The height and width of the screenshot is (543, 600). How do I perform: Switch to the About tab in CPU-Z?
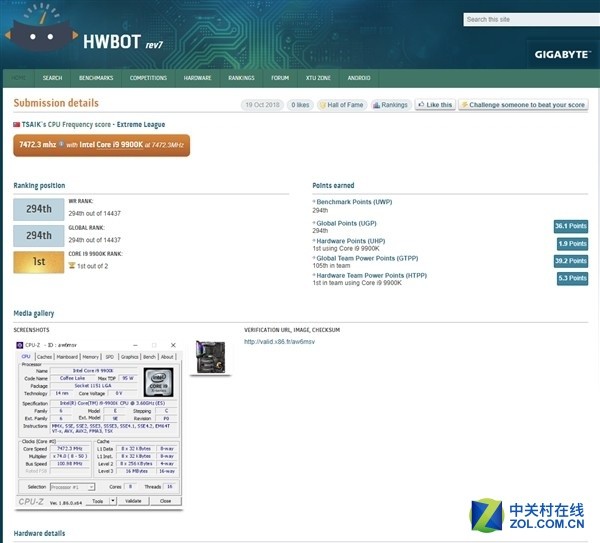coord(167,357)
